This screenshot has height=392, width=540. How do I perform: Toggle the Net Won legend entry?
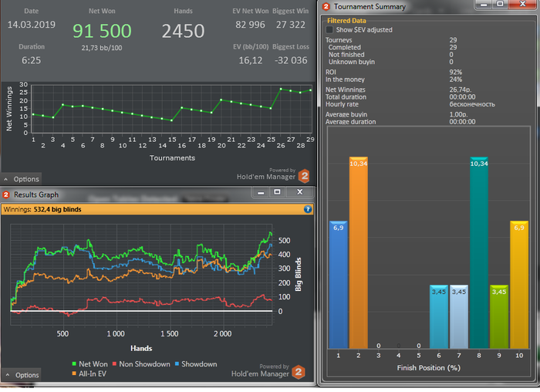[x=90, y=364]
